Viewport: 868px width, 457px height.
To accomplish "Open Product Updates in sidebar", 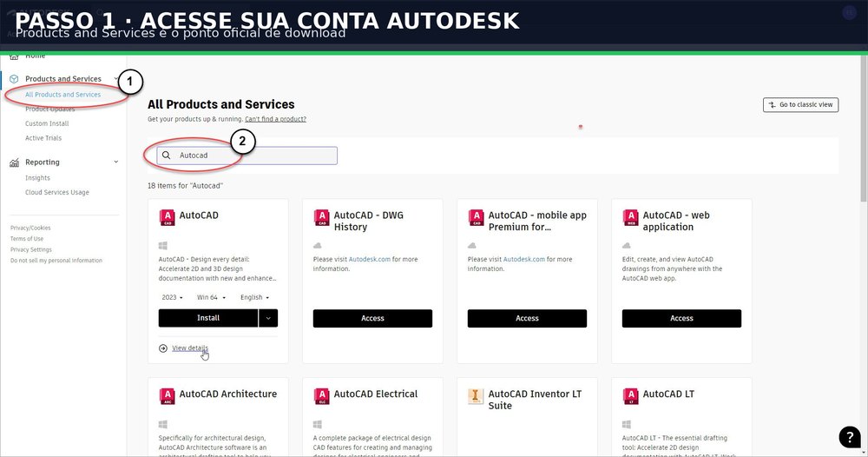I will [x=49, y=109].
